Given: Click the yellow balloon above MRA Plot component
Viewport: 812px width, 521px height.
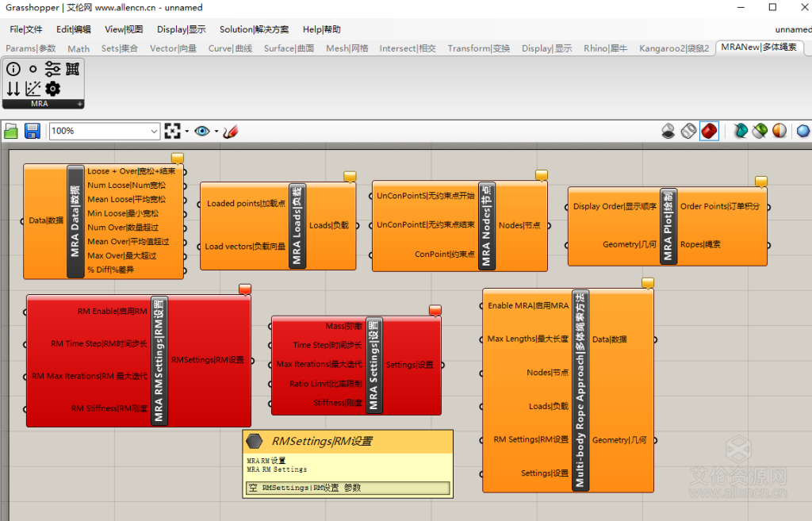Looking at the screenshot, I should (x=761, y=182).
